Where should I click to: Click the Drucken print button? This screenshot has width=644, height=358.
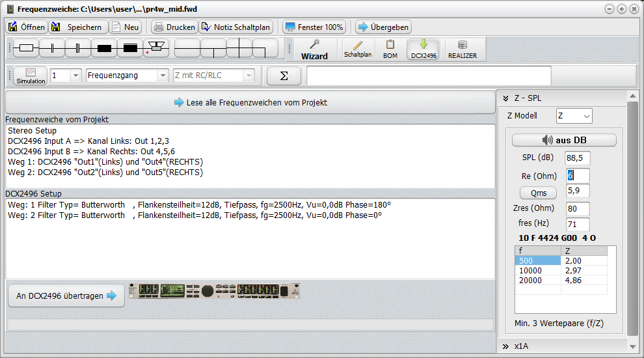(x=174, y=27)
